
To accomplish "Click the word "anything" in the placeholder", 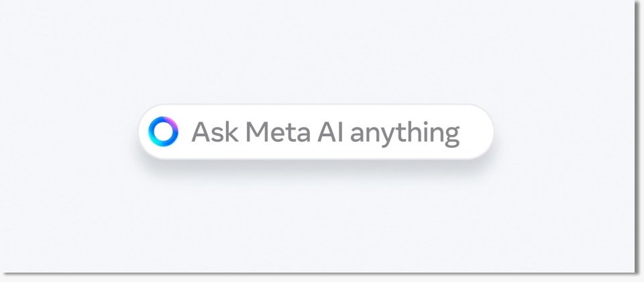I will coord(405,134).
